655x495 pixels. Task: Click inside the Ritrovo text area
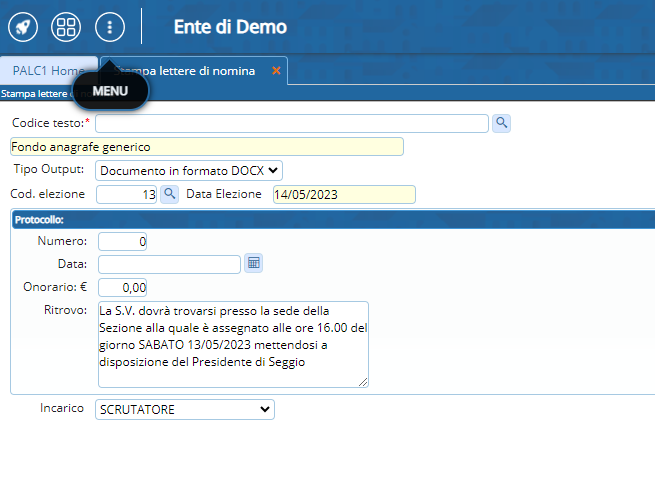point(232,343)
